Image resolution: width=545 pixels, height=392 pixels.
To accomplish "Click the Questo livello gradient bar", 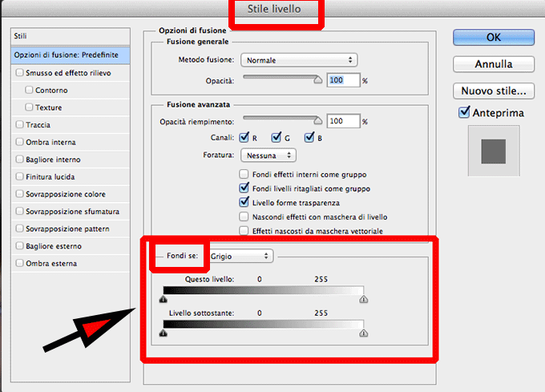I will point(263,290).
